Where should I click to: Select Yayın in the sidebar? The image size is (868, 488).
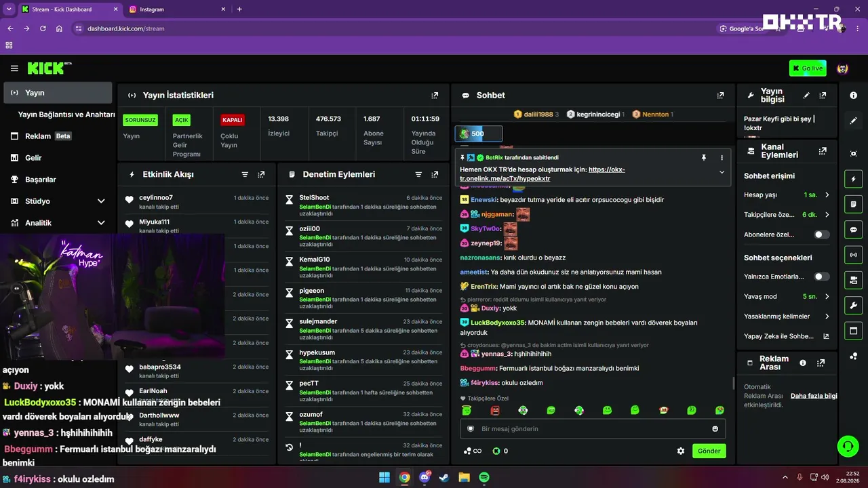(x=58, y=93)
